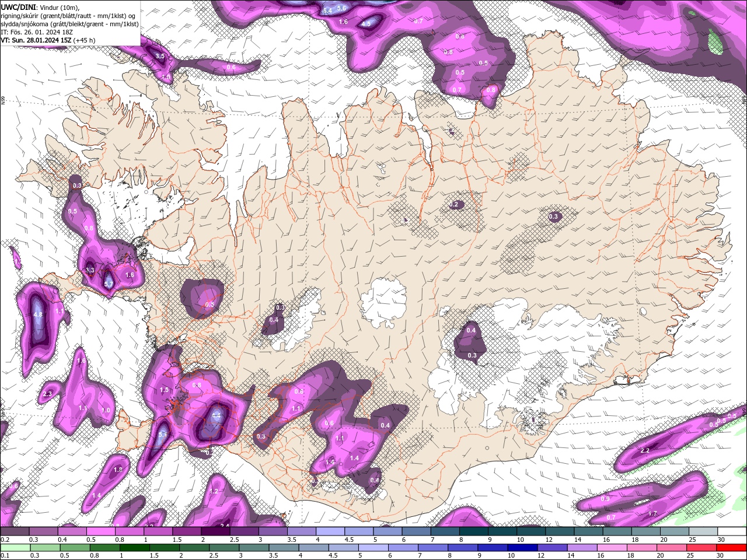Click the '(+45 h)' forecast offset text

pyautogui.click(x=84, y=40)
